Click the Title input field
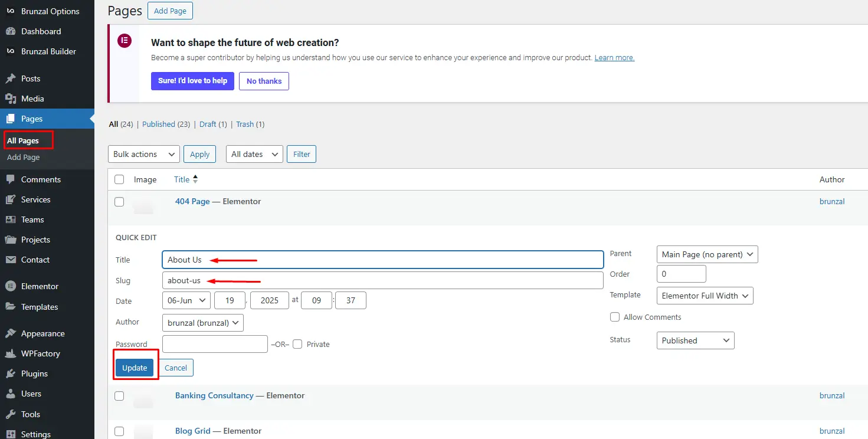Viewport: 868px width, 439px height. tap(383, 260)
